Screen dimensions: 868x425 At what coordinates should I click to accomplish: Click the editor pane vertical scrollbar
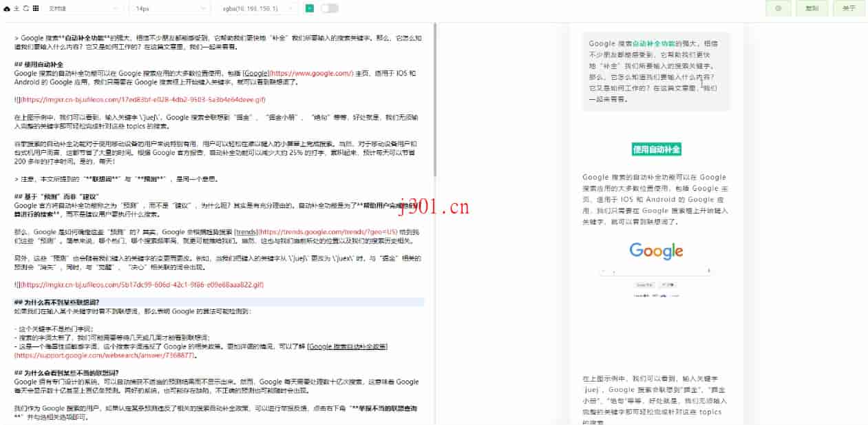point(434,103)
